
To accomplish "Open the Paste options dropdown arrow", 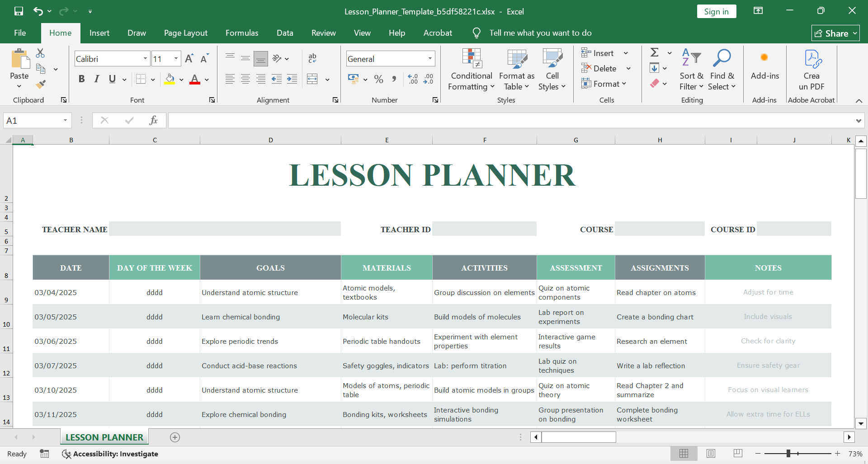I will coord(19,86).
